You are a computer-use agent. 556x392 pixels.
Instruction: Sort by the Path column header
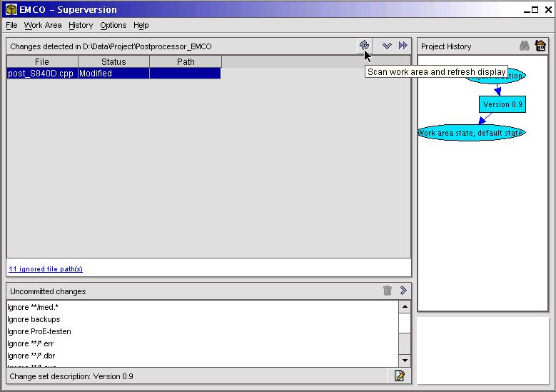pos(186,61)
